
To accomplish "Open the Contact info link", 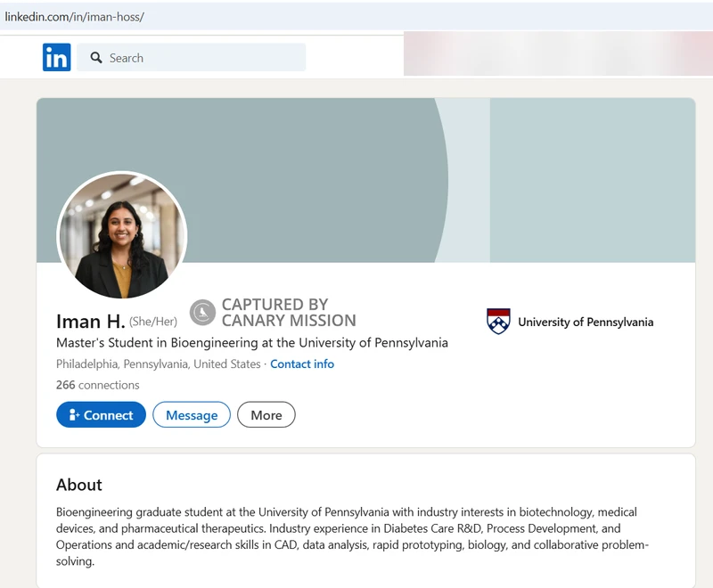I will [302, 364].
